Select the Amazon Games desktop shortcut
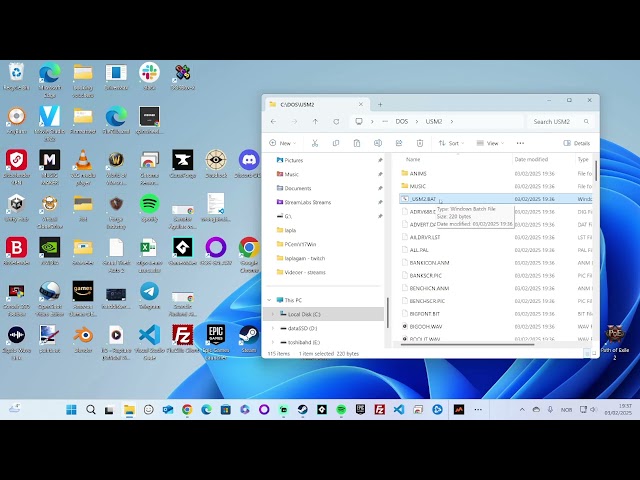Image resolution: width=640 pixels, height=480 pixels. tap(83, 299)
